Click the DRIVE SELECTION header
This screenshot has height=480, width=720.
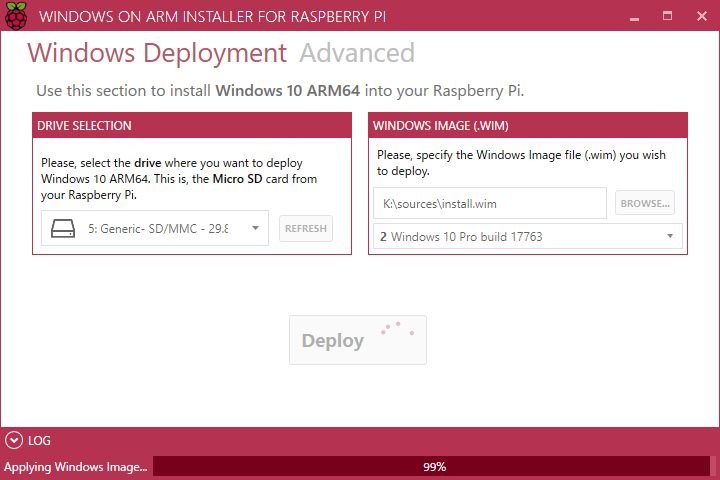(x=192, y=125)
